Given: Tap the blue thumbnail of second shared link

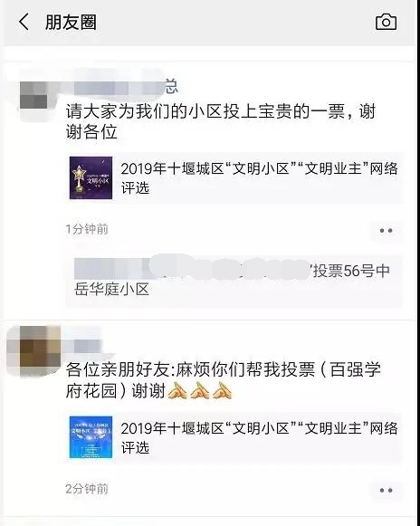Looking at the screenshot, I should [91, 437].
